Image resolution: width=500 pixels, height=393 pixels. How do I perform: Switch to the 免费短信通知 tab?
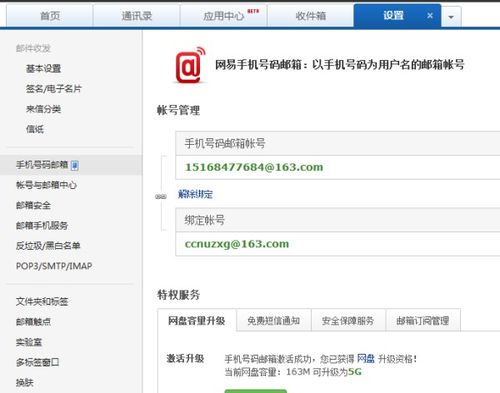point(274,321)
